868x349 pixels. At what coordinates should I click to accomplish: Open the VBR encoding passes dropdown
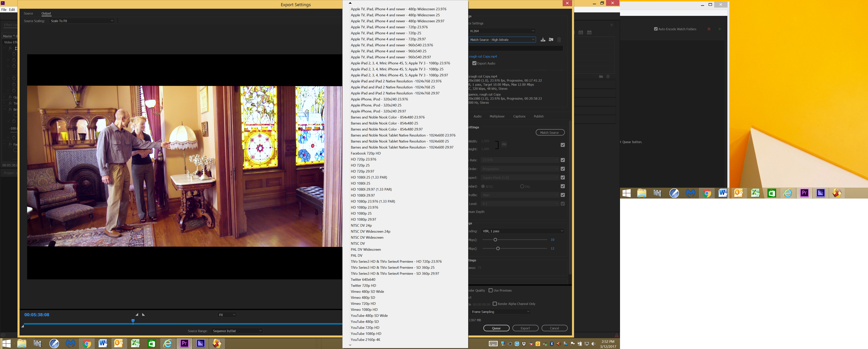(520, 231)
